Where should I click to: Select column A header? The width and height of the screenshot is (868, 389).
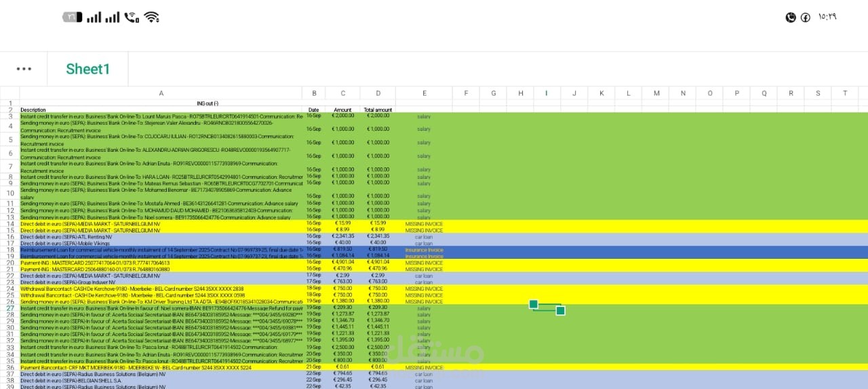click(x=161, y=93)
